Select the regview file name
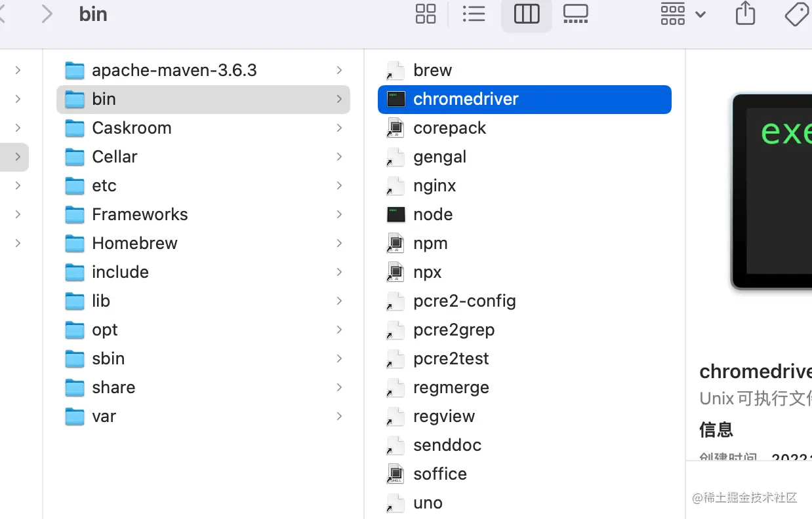The image size is (812, 519). [444, 417]
